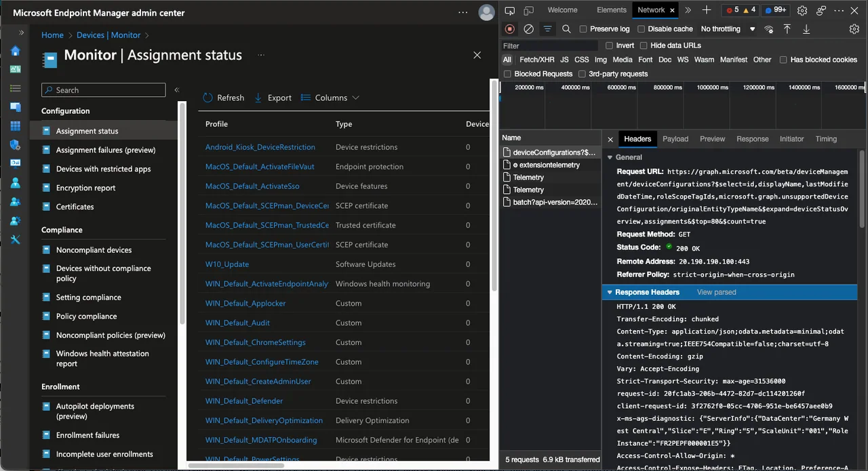Collapse the Response Headers section
Viewport: 868px width, 471px height.
[610, 292]
